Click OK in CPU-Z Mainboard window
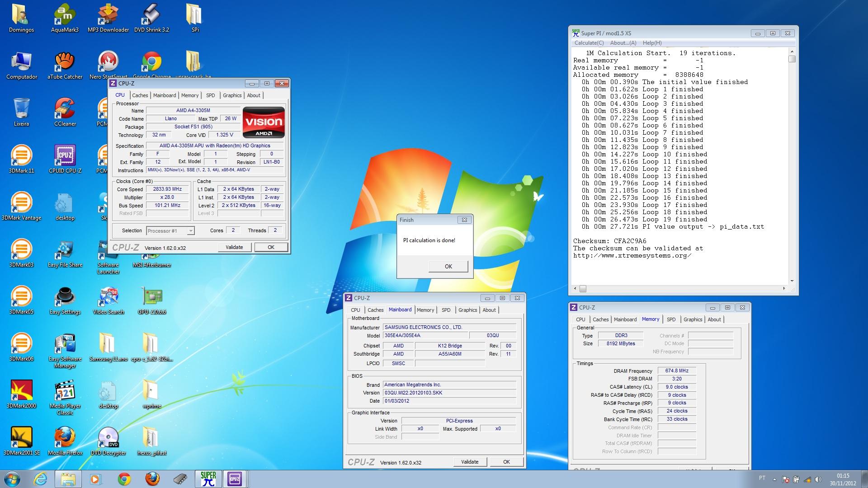The width and height of the screenshot is (868, 488). point(506,462)
